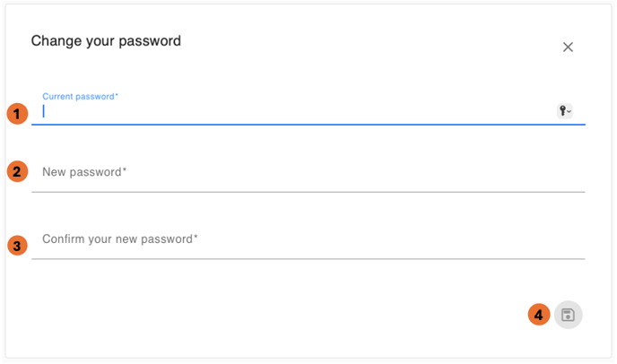Click the "Confirm your new password*" placeholder text
The image size is (617, 364).
point(119,239)
